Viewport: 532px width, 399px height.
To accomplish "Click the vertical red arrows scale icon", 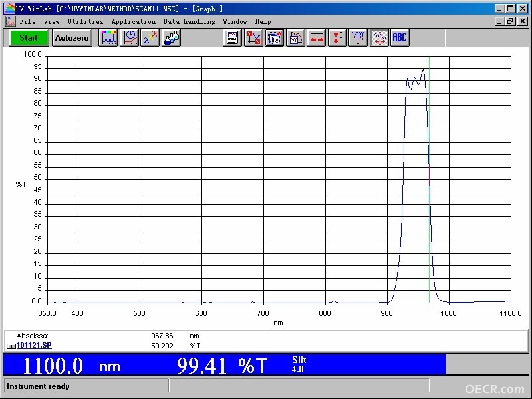I will 337,38.
